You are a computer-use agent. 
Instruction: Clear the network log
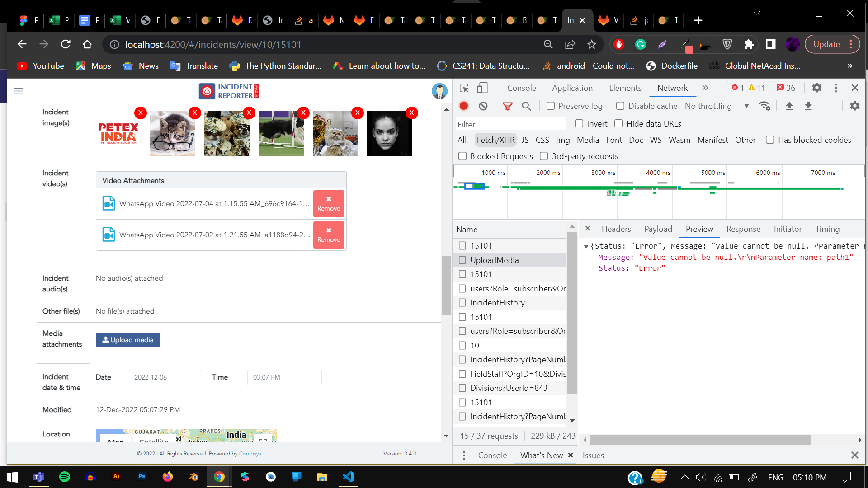click(483, 106)
